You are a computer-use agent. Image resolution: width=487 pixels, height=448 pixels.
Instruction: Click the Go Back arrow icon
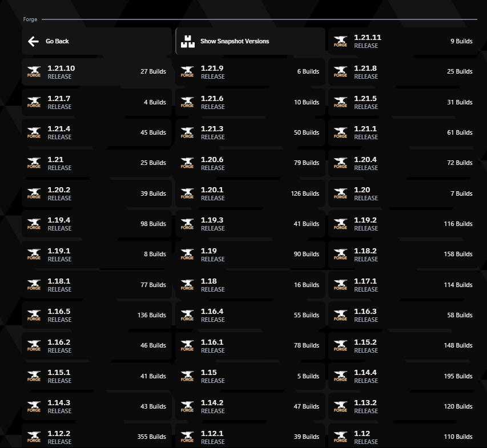click(x=33, y=41)
